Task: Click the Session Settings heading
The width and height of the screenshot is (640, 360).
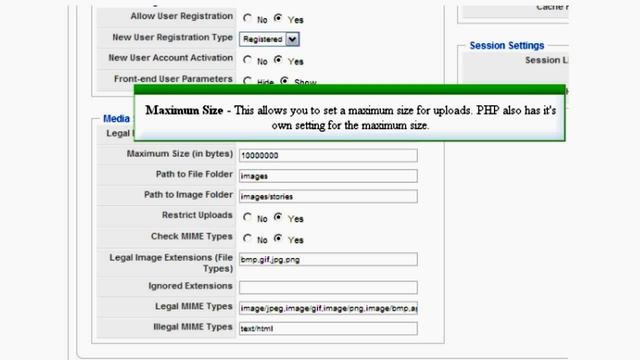Action: tap(507, 45)
